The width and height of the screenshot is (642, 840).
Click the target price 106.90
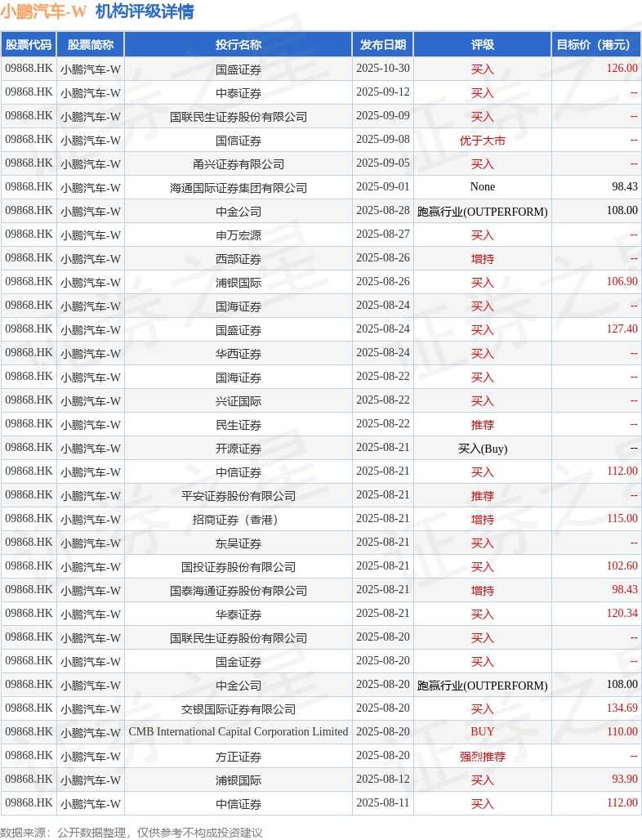coord(622,282)
